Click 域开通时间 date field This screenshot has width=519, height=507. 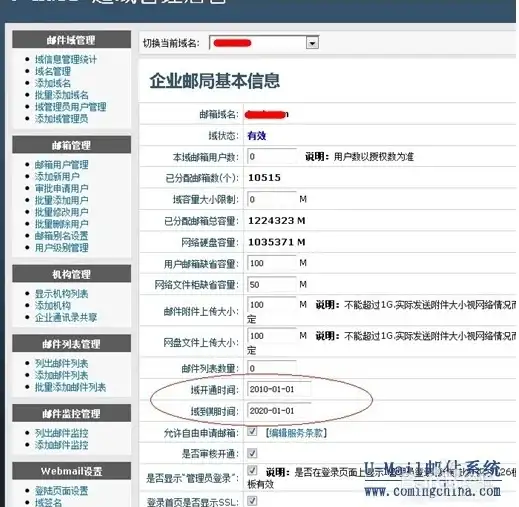point(279,389)
